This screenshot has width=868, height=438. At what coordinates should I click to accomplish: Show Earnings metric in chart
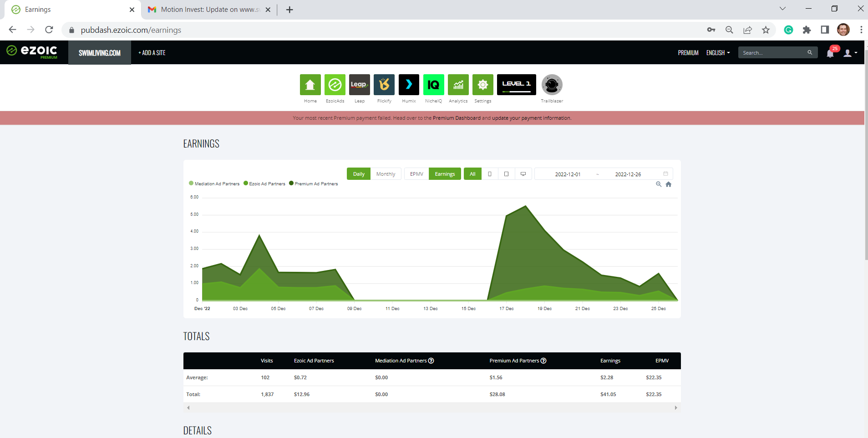click(x=445, y=174)
